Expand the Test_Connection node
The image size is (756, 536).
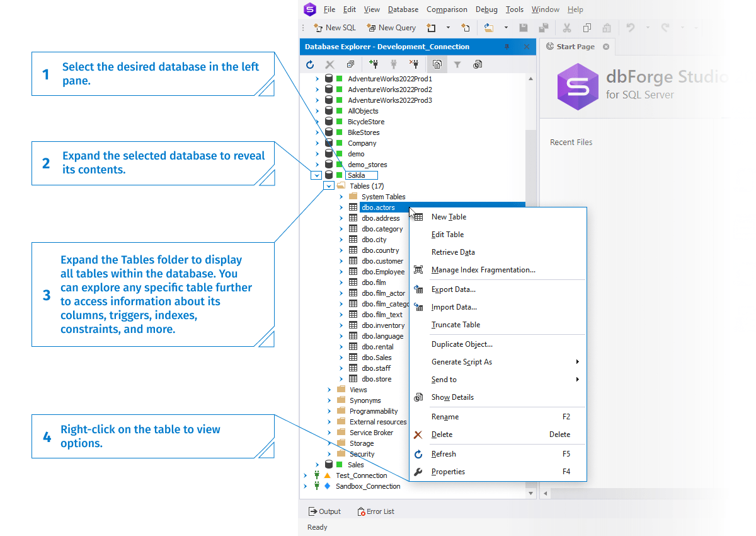click(x=306, y=475)
